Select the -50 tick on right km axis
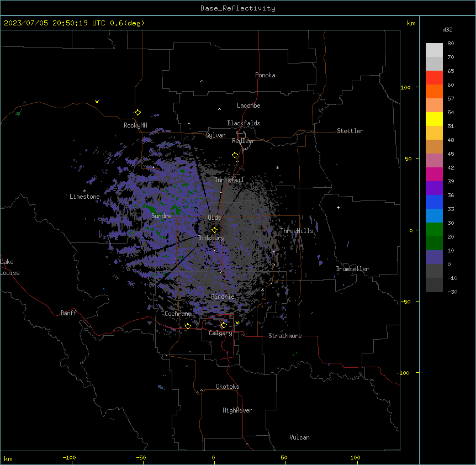 point(405,302)
